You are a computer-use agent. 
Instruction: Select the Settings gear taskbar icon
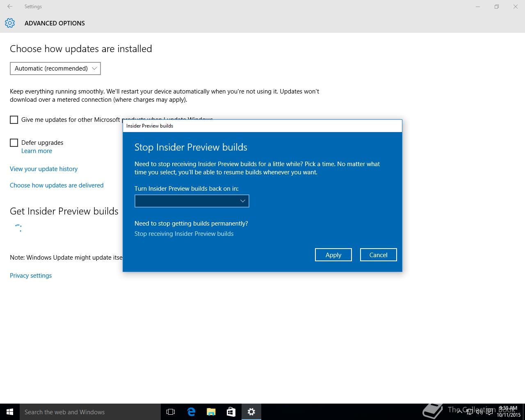(x=251, y=412)
